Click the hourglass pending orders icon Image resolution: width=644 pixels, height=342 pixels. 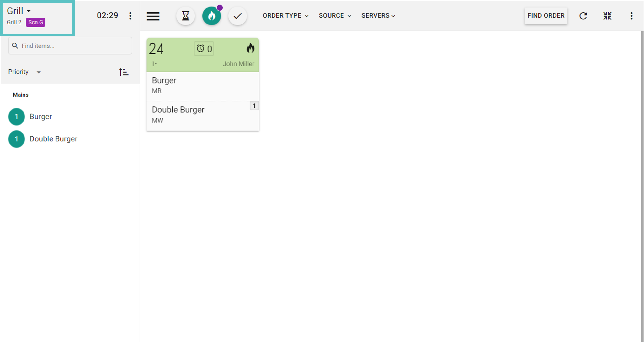click(185, 16)
